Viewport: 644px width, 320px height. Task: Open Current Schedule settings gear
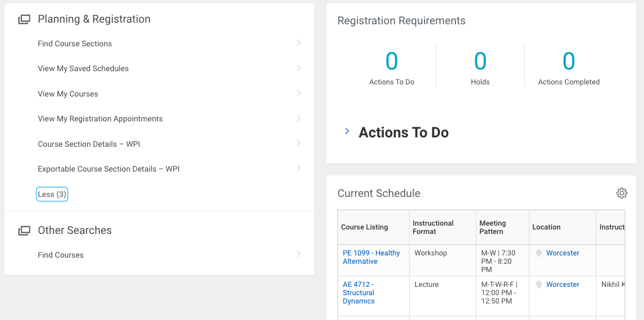pyautogui.click(x=621, y=193)
